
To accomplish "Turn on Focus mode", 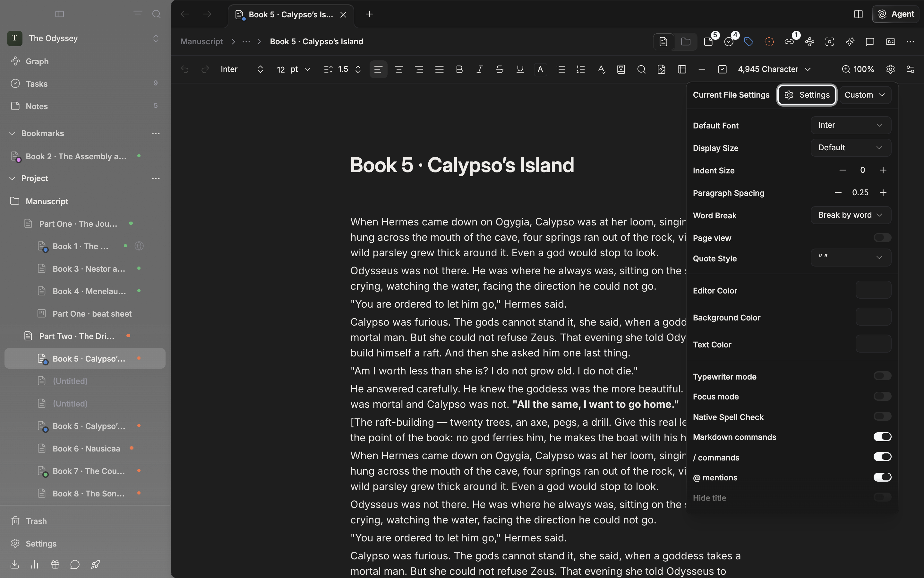I will pos(882,397).
